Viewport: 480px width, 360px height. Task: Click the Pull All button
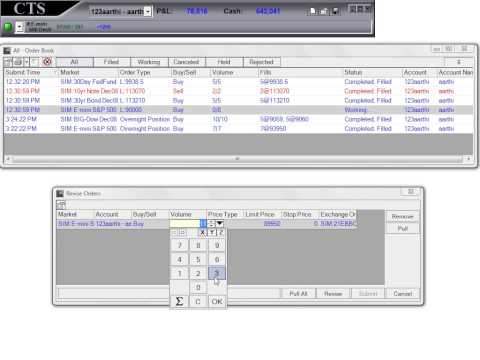298,294
